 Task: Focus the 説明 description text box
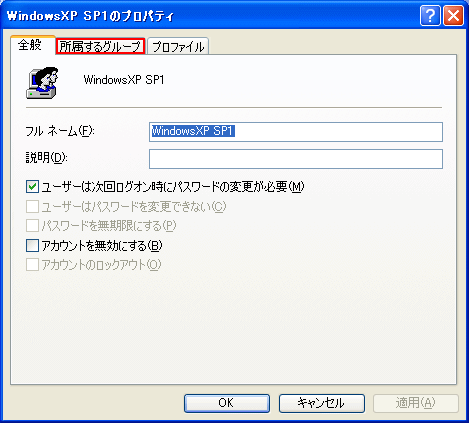click(x=296, y=159)
